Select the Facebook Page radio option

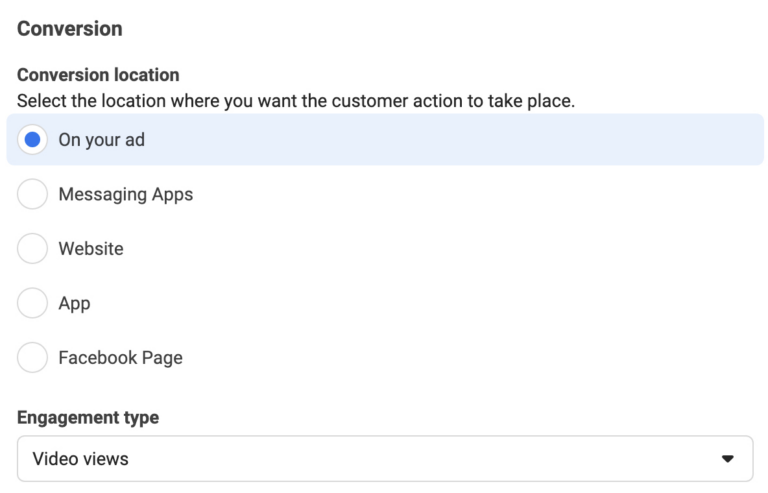pos(32,357)
